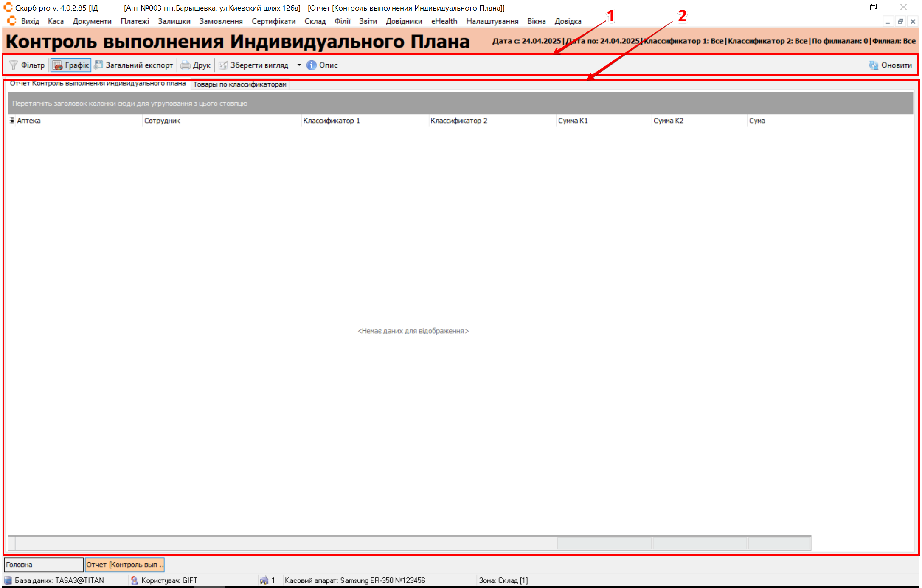Open the eHealth menu
This screenshot has height=588, width=922.
[444, 21]
